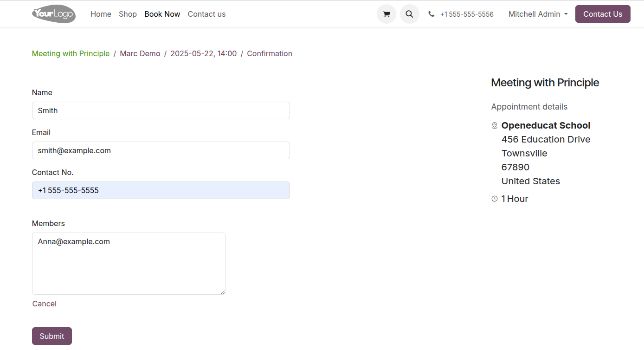Go to the Shop menu item
The width and height of the screenshot is (644, 350).
click(128, 14)
